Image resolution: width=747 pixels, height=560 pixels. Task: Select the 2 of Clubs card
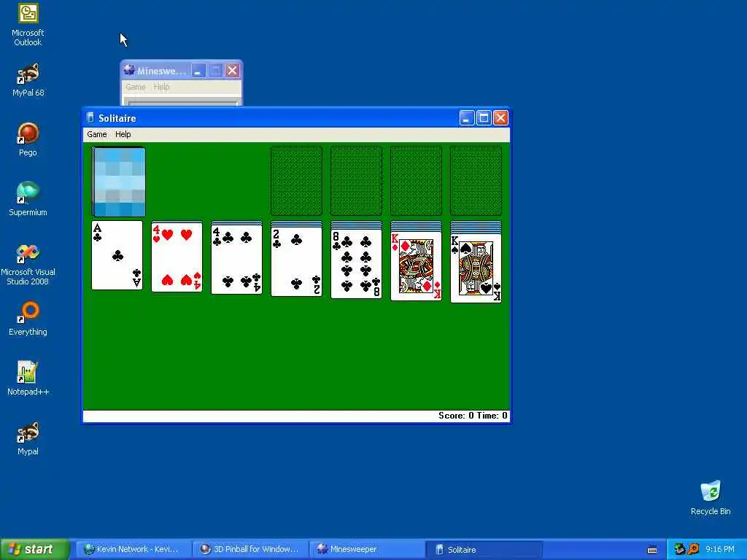[296, 262]
